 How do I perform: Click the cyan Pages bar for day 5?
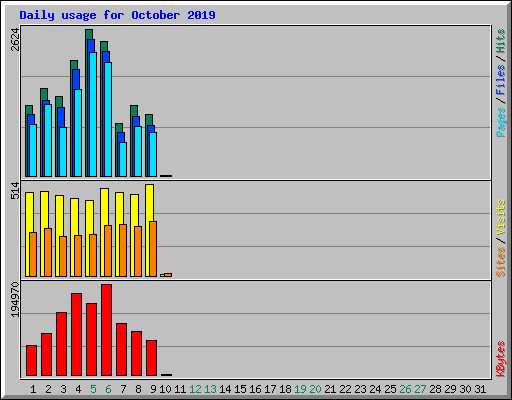tap(93, 114)
